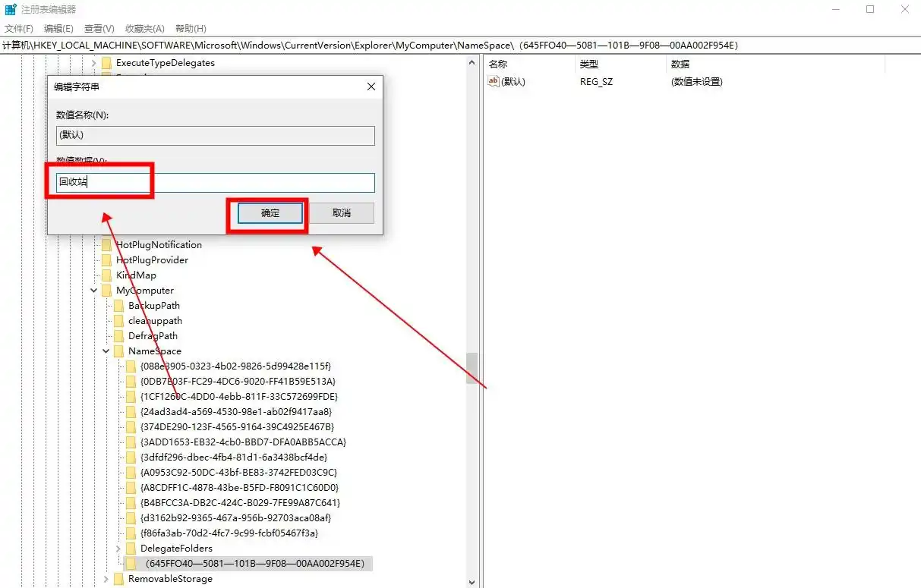
Task: Click the DelegateFolders folder icon
Action: pyautogui.click(x=131, y=549)
